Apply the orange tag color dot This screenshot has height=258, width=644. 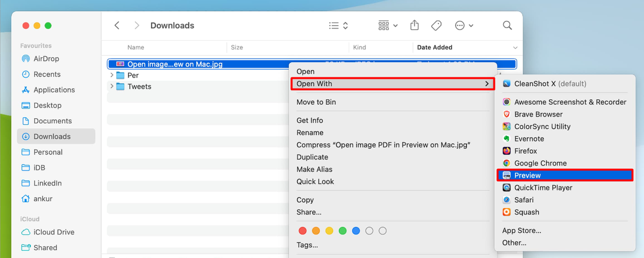point(316,231)
